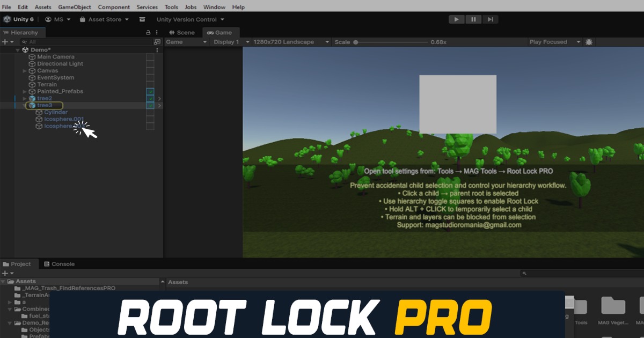Open the Jobs menu
Viewport: 644px width, 338px height.
pyautogui.click(x=191, y=7)
